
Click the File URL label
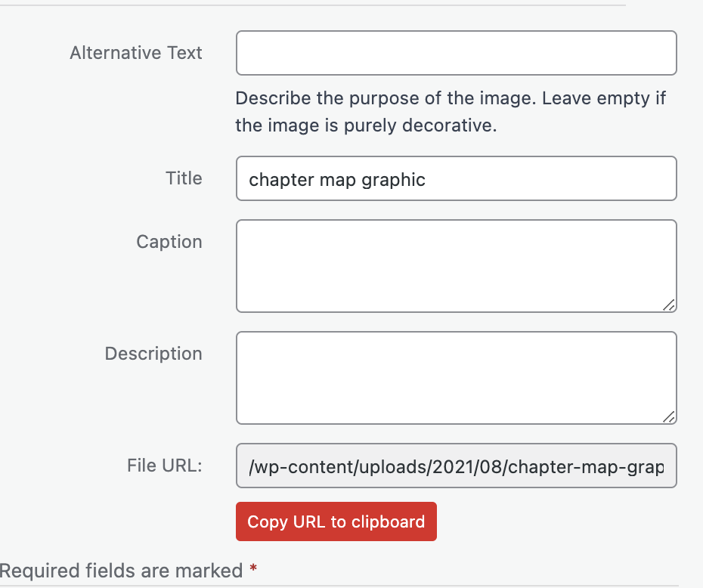click(x=165, y=466)
